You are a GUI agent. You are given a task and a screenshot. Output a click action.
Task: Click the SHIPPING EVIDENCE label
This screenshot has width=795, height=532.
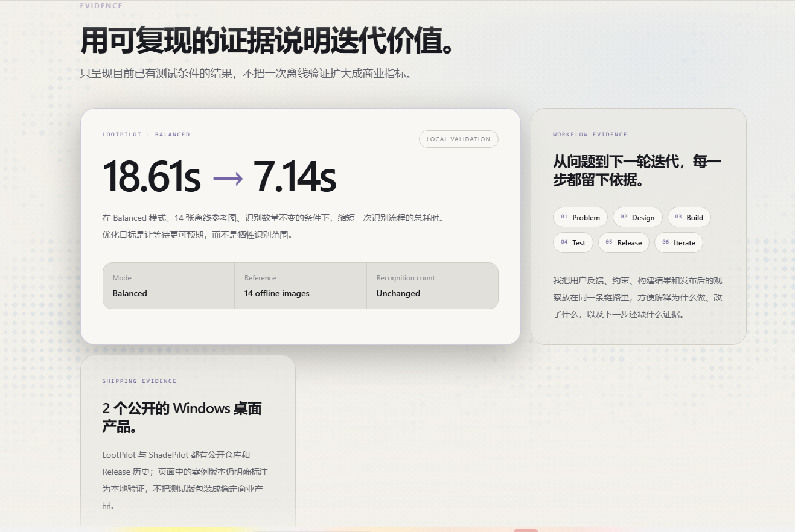coord(139,381)
